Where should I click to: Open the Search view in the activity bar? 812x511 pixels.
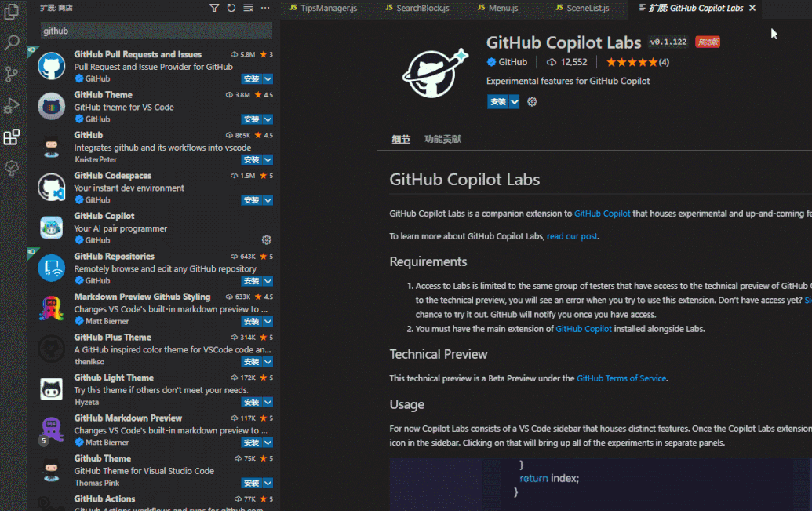tap(11, 42)
